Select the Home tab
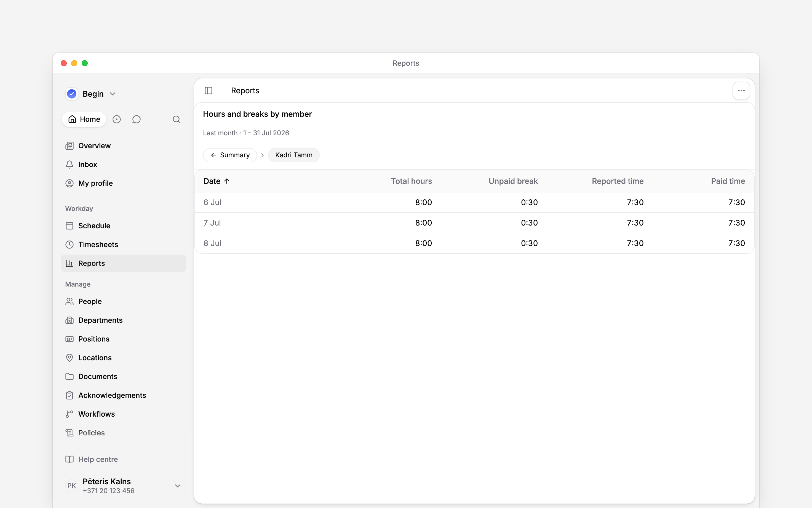Viewport: 812px width, 508px height. coord(84,119)
